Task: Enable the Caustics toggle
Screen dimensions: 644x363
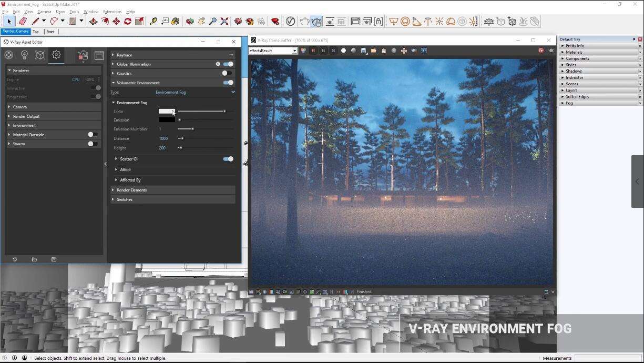Action: pyautogui.click(x=227, y=74)
